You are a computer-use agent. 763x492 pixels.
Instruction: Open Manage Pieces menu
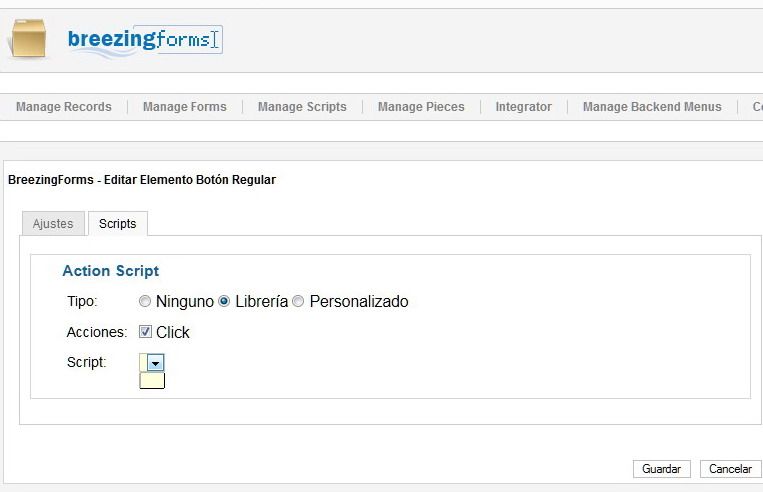(x=421, y=107)
